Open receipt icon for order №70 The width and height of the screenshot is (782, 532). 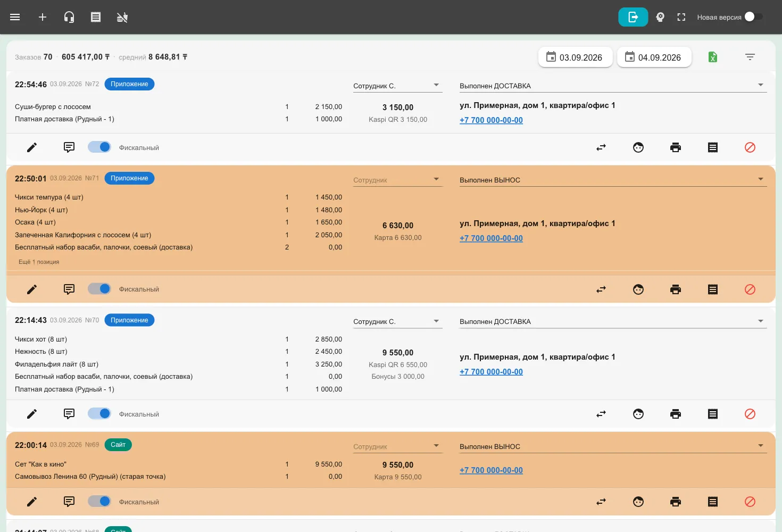click(x=713, y=414)
